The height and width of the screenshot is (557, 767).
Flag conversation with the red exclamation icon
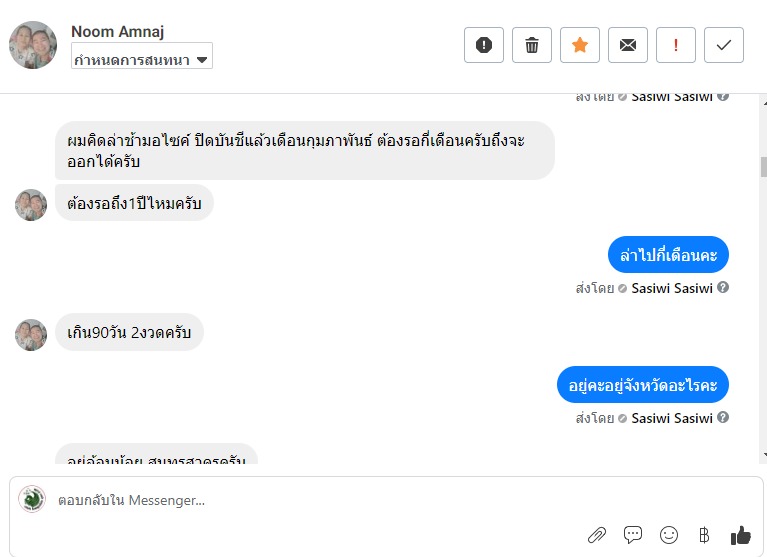[x=676, y=45]
